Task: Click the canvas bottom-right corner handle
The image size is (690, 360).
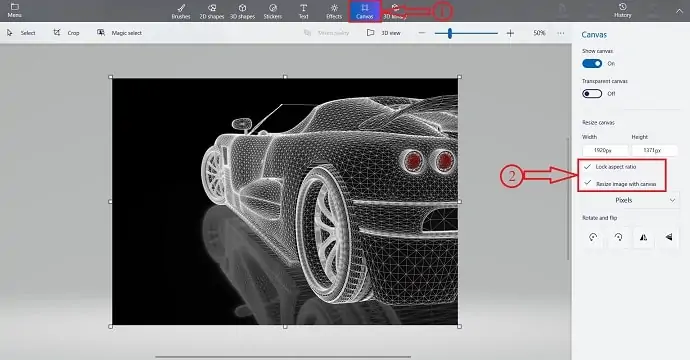Action: tap(459, 327)
